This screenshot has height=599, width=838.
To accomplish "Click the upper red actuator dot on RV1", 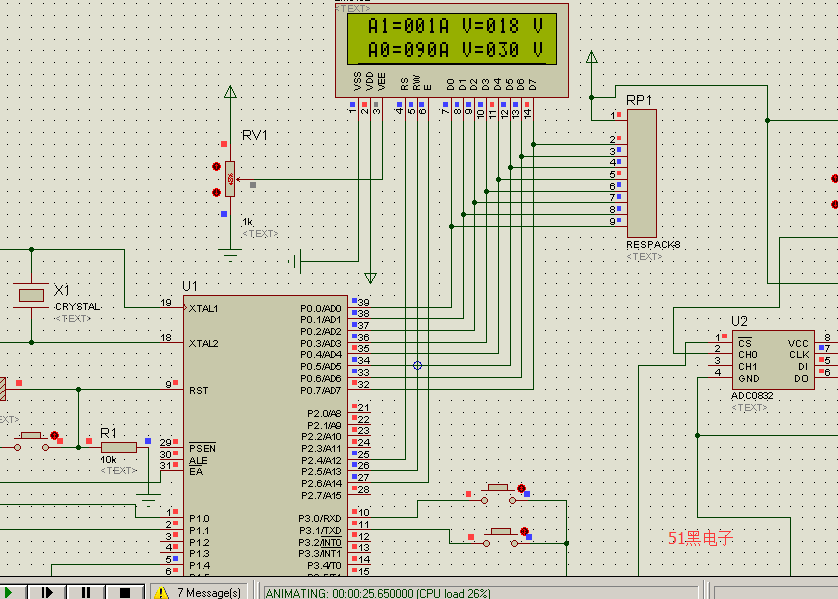I will 216,167.
